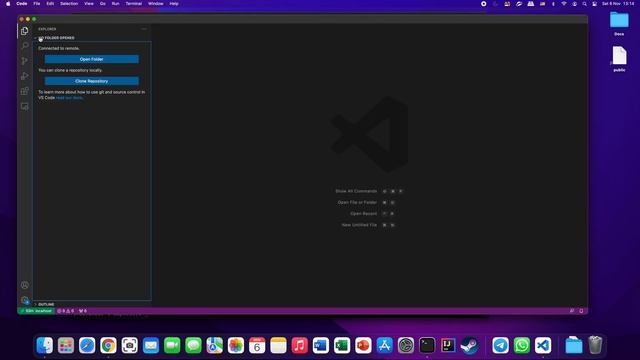Image resolution: width=640 pixels, height=360 pixels.
Task: Open Launchpad from the Dock
Action: pyautogui.click(x=66, y=345)
